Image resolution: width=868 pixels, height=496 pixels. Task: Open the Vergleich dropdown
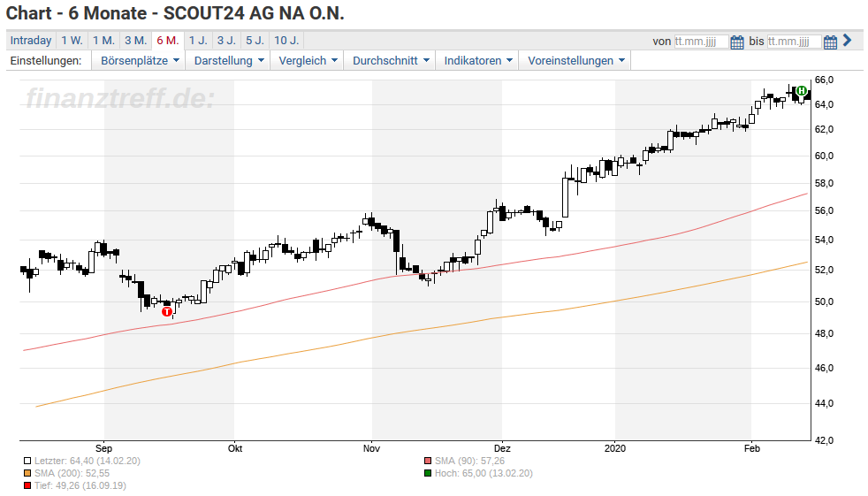tap(308, 60)
